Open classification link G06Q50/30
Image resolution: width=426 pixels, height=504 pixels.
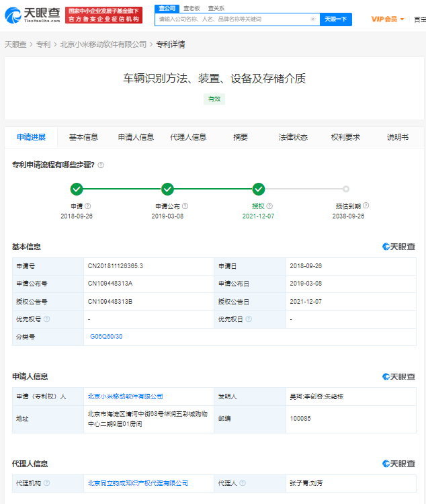(x=106, y=336)
